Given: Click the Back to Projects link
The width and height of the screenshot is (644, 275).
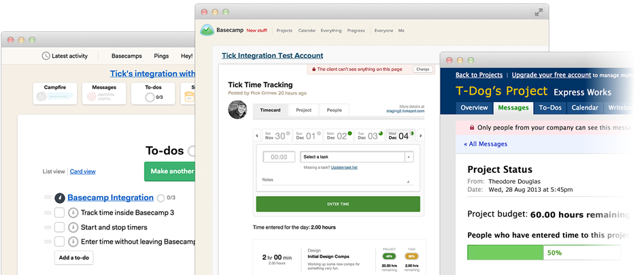Looking at the screenshot, I should [479, 76].
